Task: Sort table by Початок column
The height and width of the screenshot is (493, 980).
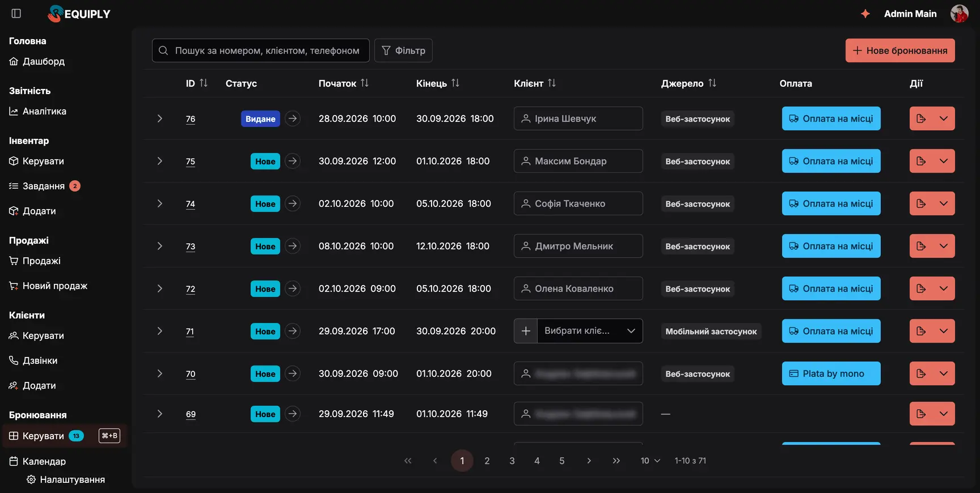Action: point(365,83)
